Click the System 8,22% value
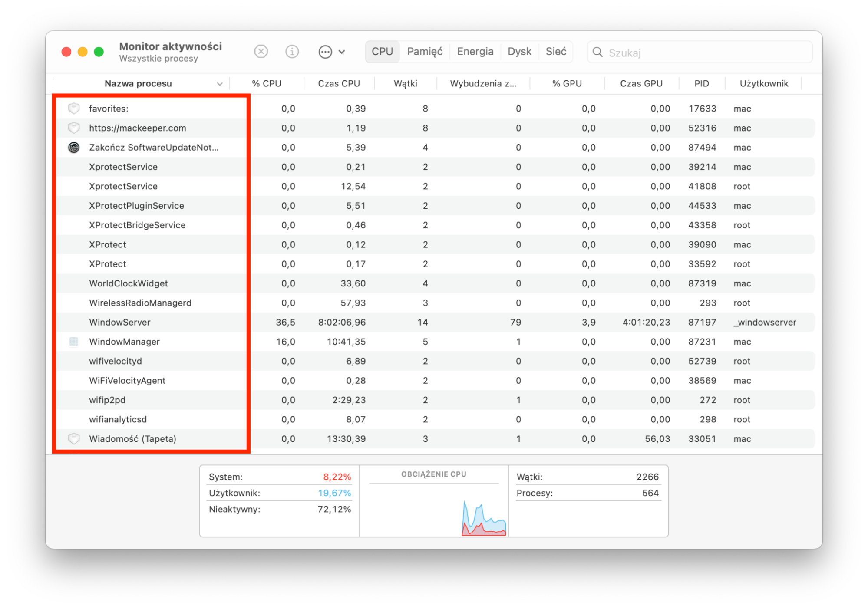 pos(337,477)
